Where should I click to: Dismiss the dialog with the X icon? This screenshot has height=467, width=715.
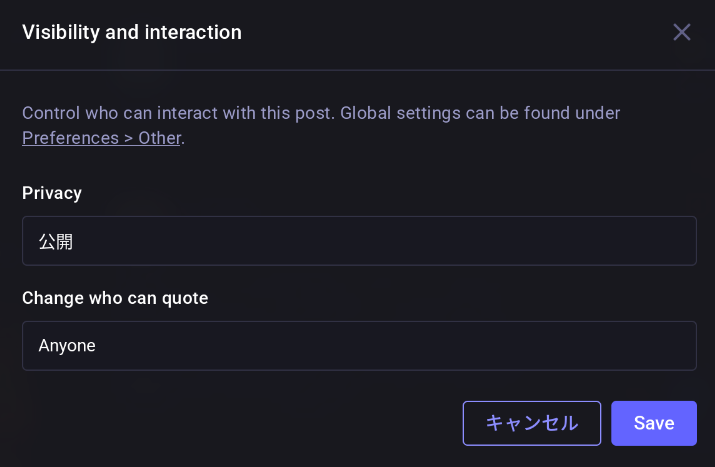682,32
